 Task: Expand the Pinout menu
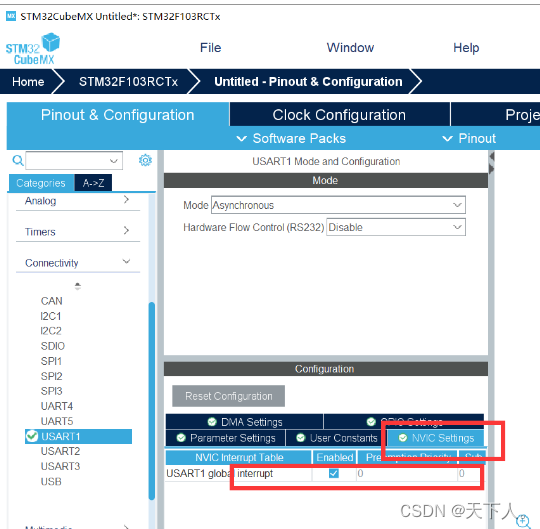tap(469, 138)
